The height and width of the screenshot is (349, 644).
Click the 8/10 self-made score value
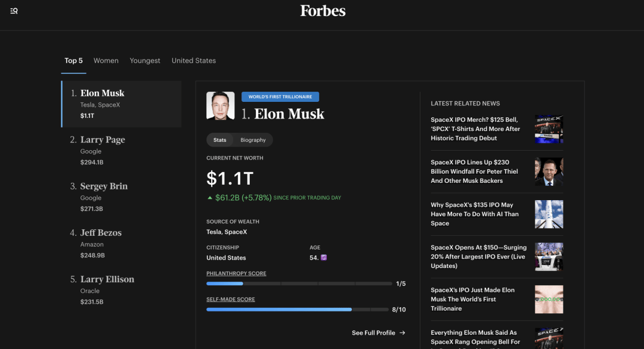(x=399, y=310)
